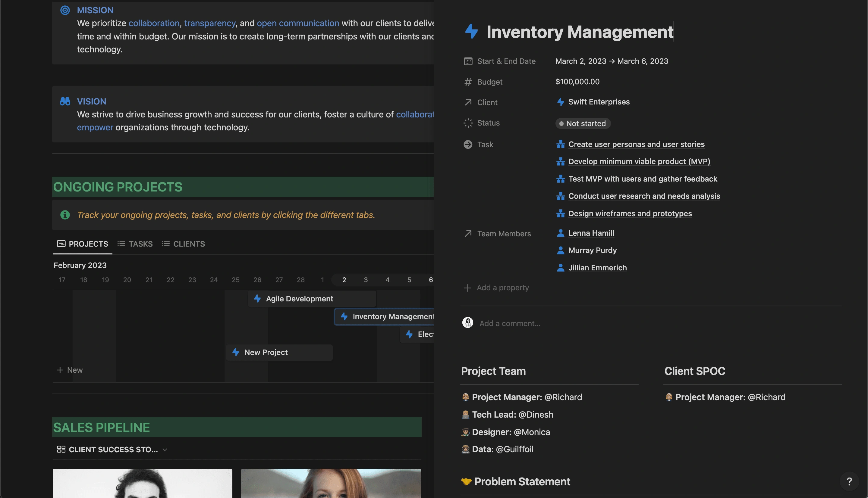The height and width of the screenshot is (498, 868).
Task: Click the handshake emoji by Problem Statement
Action: (466, 481)
